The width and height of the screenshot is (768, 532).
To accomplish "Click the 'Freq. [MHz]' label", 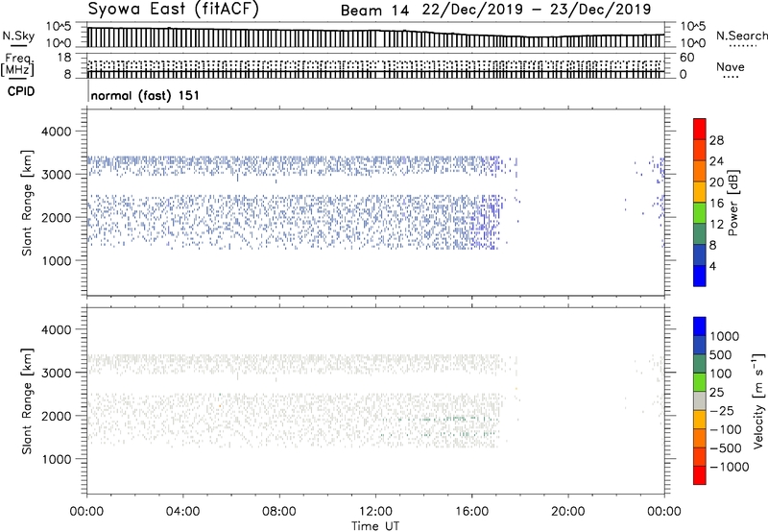I will click(x=17, y=65).
